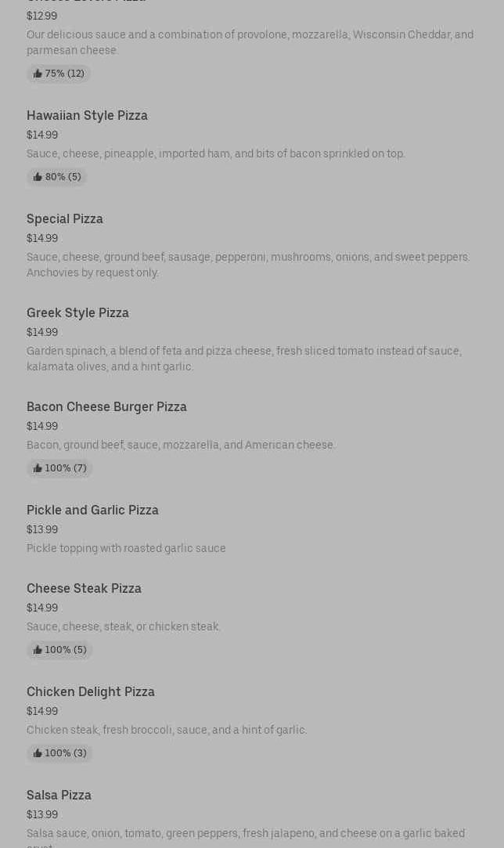Click the $12.99 price at the top
Screen dimensions: 504x848
(41, 16)
